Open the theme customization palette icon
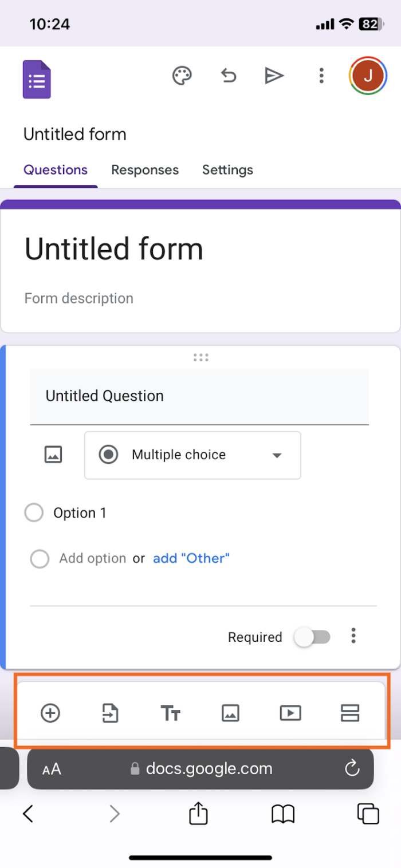The image size is (401, 868). [182, 75]
